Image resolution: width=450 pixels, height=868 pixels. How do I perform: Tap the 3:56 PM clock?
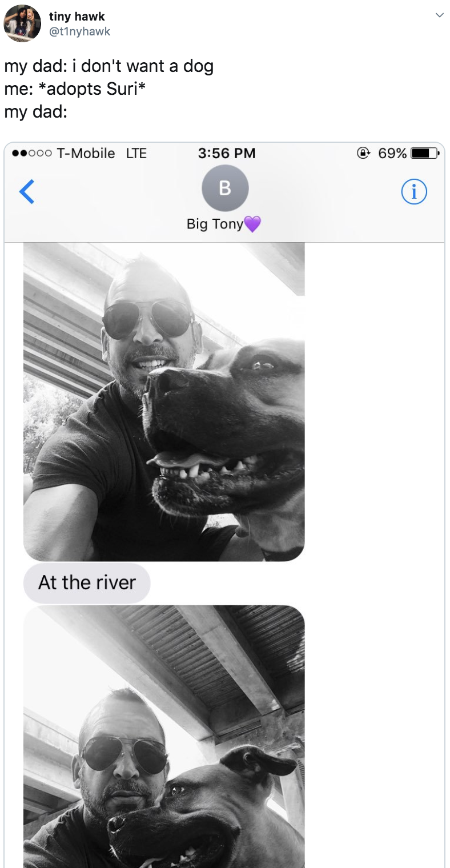[227, 153]
